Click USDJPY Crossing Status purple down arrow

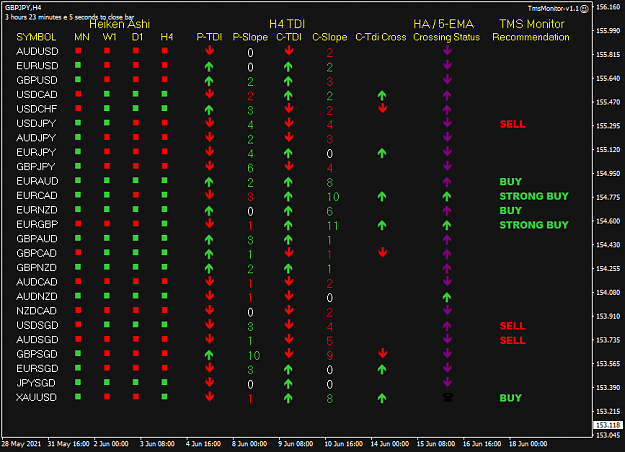[447, 123]
